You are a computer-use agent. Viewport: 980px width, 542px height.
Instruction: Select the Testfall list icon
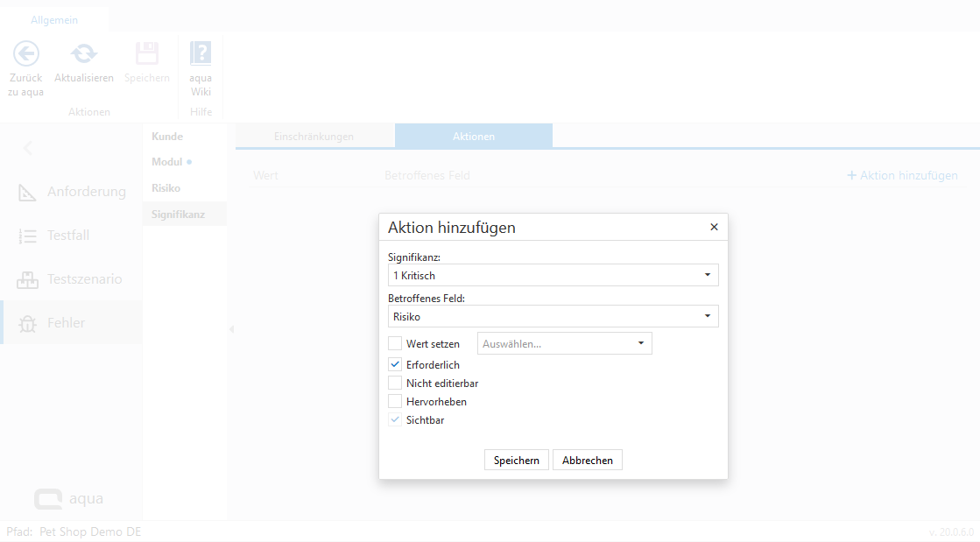coord(27,236)
